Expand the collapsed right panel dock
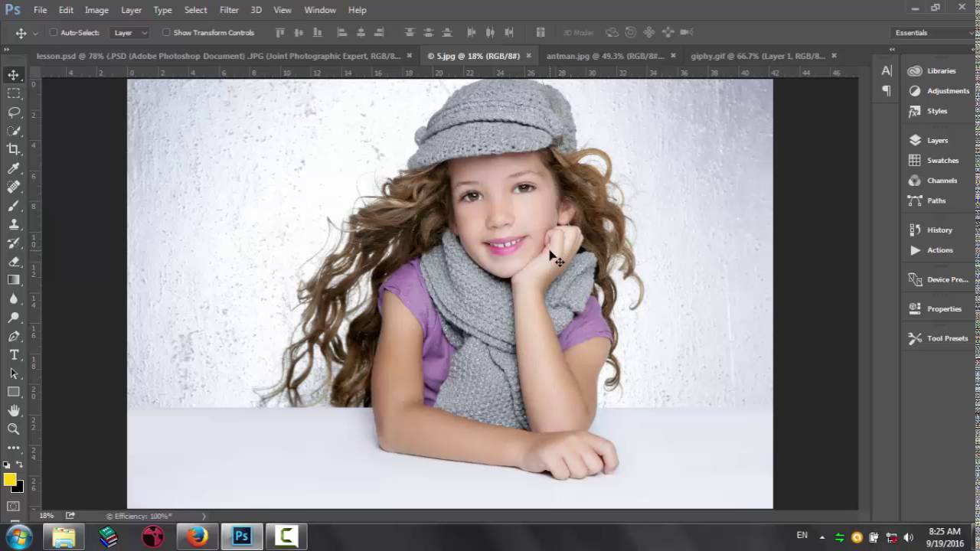The width and height of the screenshot is (980, 551). click(x=892, y=49)
